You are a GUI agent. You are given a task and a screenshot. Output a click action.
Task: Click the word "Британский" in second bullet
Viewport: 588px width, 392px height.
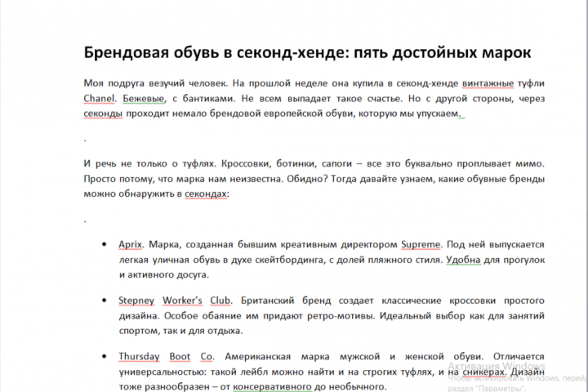(267, 301)
